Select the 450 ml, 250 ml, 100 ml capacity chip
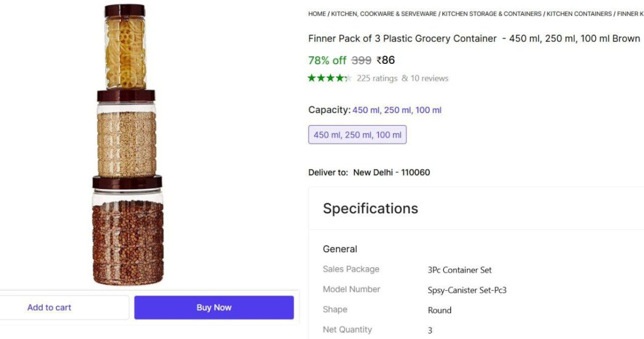Screen dimensions: 644x339 click(x=357, y=135)
